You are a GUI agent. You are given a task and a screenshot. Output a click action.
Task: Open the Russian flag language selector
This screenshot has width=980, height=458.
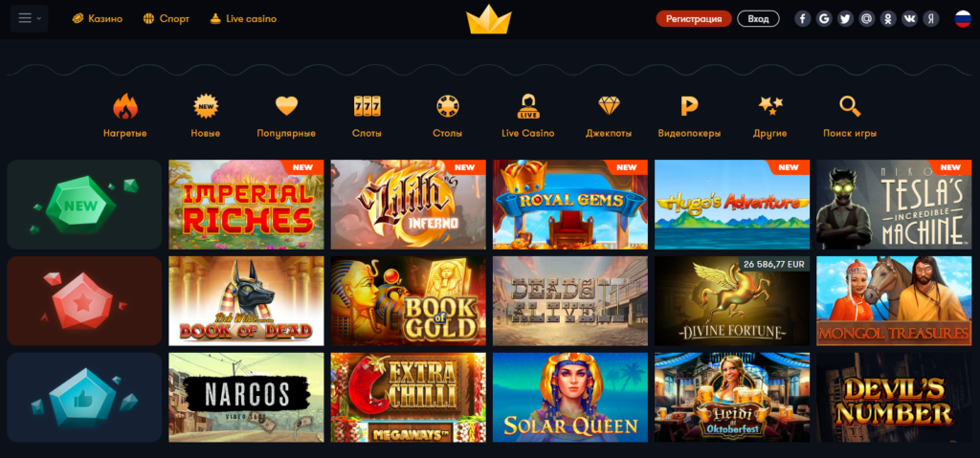(963, 19)
